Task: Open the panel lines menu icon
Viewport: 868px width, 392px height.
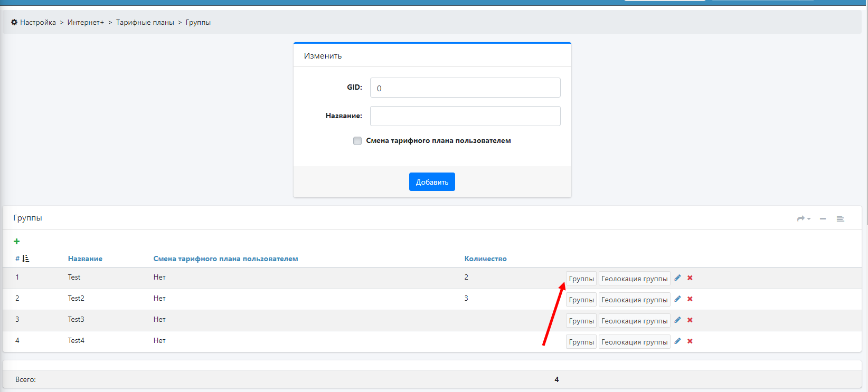Action: (x=840, y=219)
